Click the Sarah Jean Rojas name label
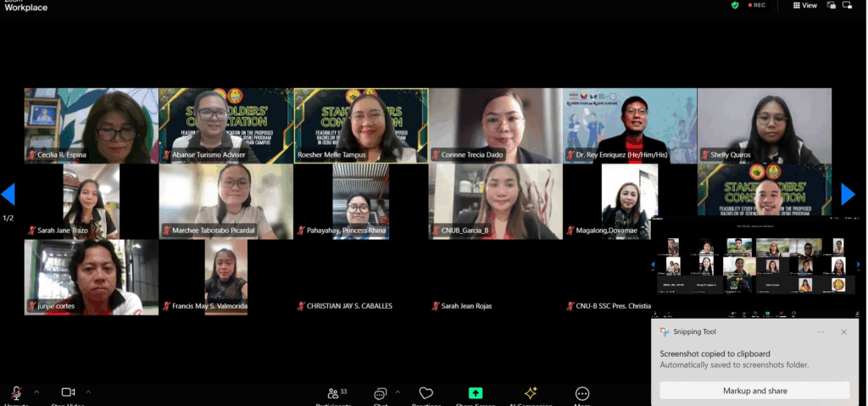 (466, 306)
